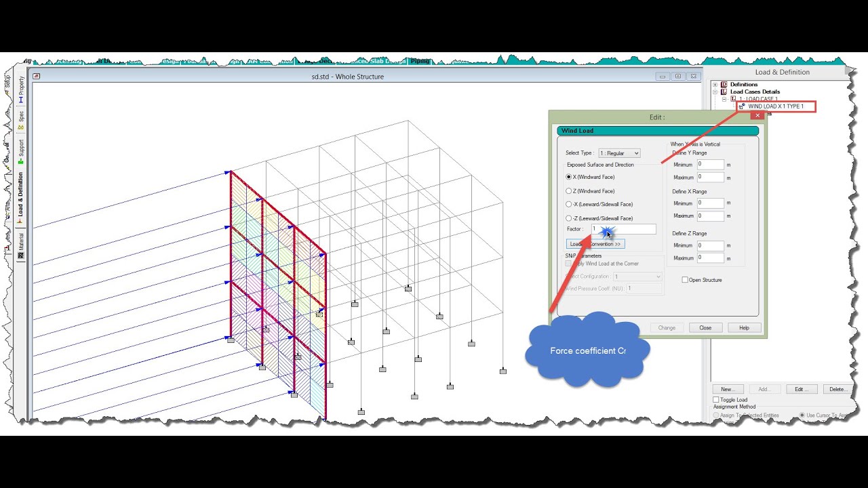
Task: Click the Load Cases Details icon
Action: tap(724, 91)
